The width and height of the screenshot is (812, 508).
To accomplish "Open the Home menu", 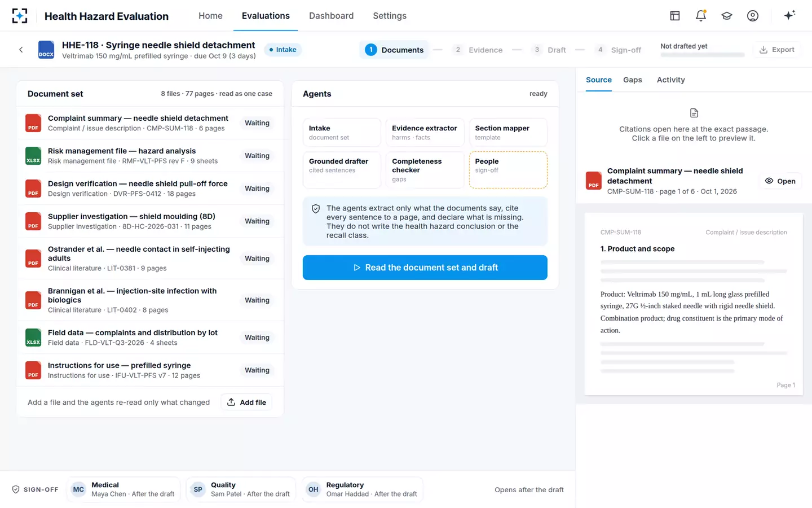I will click(x=210, y=16).
